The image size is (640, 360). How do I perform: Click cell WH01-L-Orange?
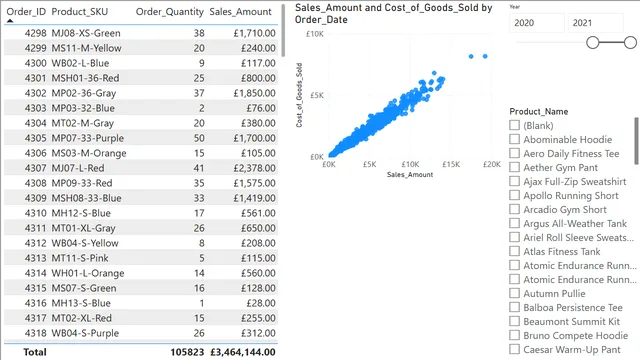tap(87, 273)
